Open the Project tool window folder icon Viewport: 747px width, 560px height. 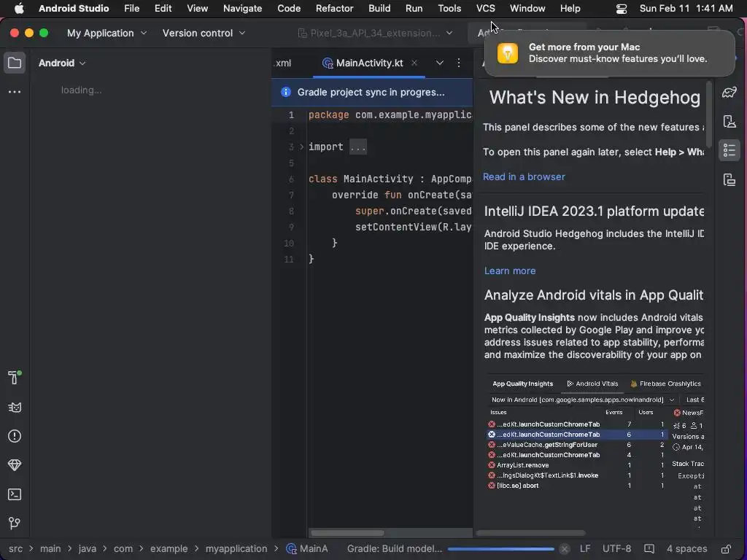point(15,63)
